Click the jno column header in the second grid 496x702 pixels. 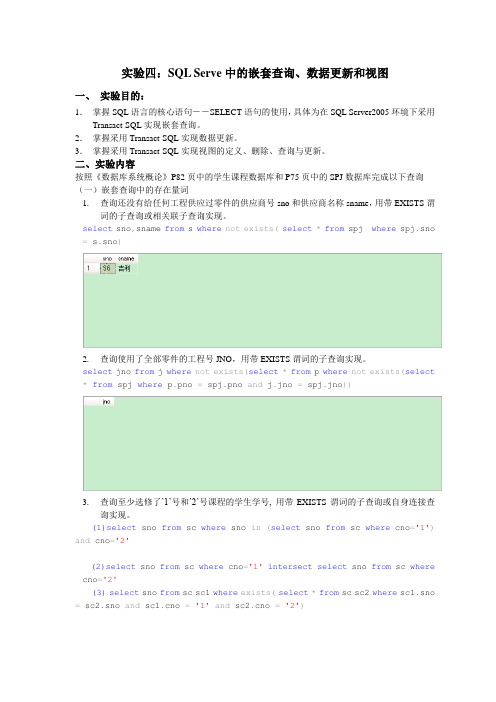[107, 402]
